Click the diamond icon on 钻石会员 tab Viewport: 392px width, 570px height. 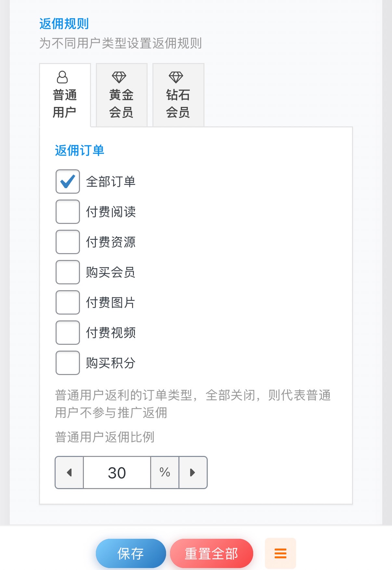[x=177, y=77]
